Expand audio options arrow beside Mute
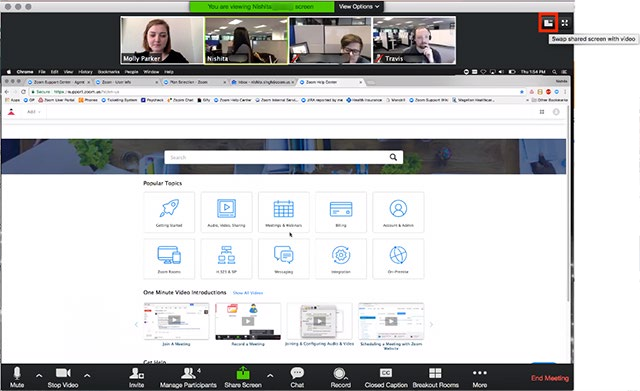 point(39,375)
